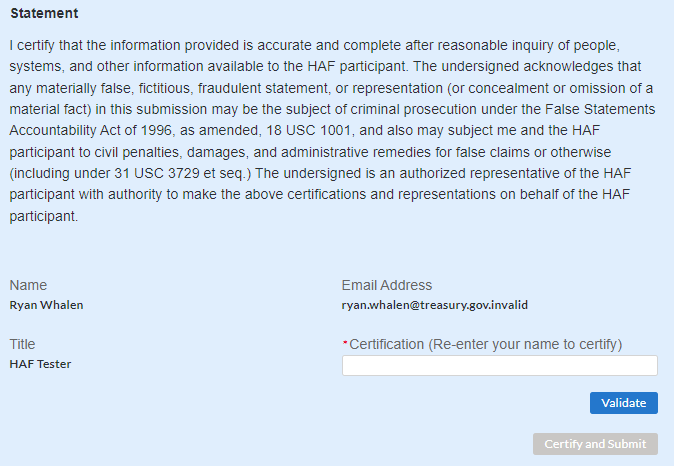The image size is (674, 466).
Task: Click the red required asterisk marker
Action: tap(345, 344)
